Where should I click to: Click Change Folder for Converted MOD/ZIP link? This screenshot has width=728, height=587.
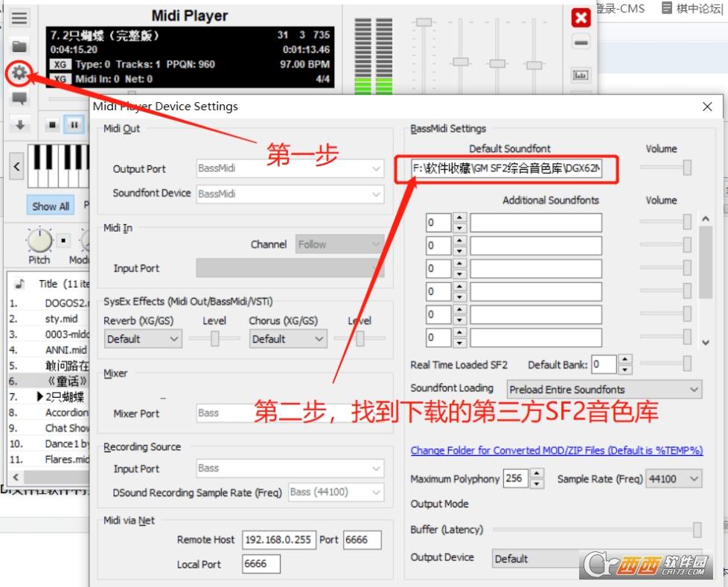(x=557, y=451)
